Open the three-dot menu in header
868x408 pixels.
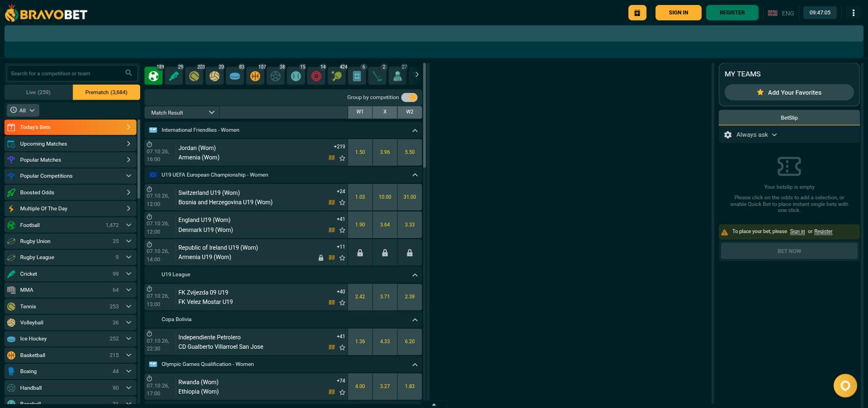click(853, 13)
